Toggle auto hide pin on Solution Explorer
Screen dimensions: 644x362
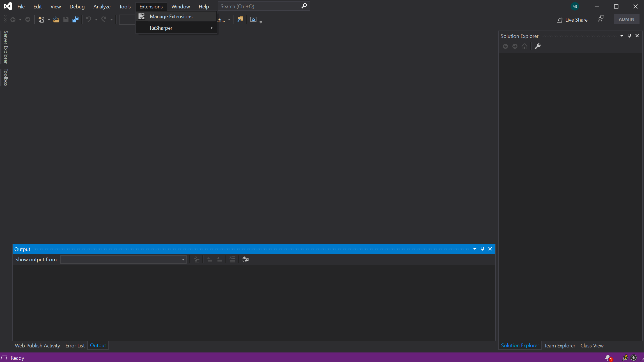click(x=630, y=36)
